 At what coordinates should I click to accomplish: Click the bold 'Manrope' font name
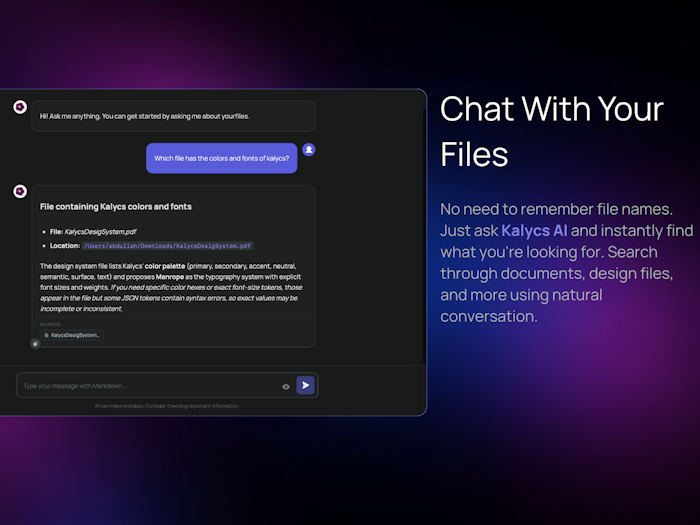click(170, 277)
